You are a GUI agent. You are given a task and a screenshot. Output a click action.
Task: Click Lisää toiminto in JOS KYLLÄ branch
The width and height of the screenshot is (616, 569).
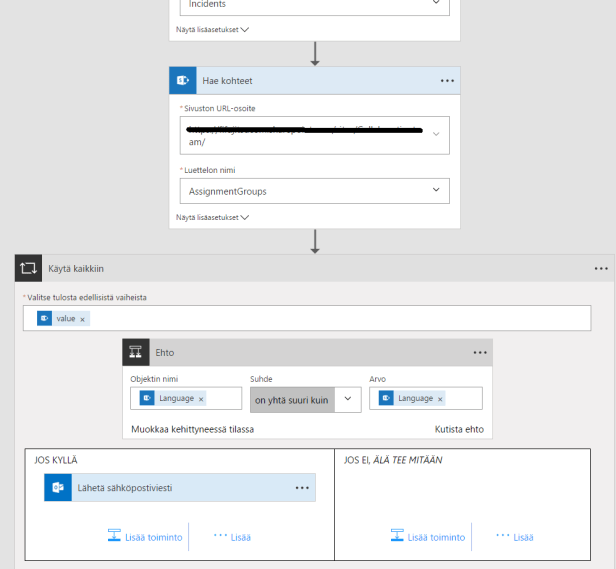click(145, 536)
